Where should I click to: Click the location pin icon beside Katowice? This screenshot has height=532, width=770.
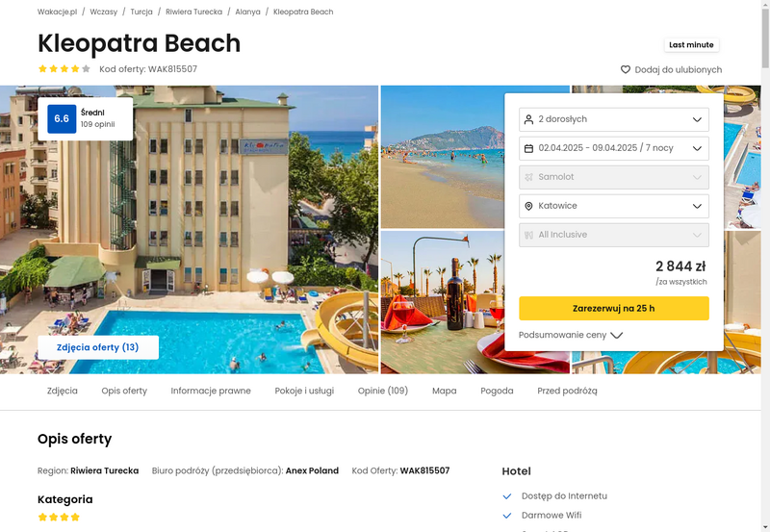[528, 206]
